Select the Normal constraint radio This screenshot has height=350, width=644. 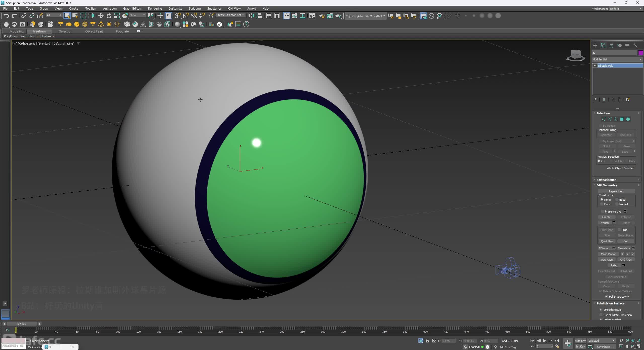click(617, 204)
